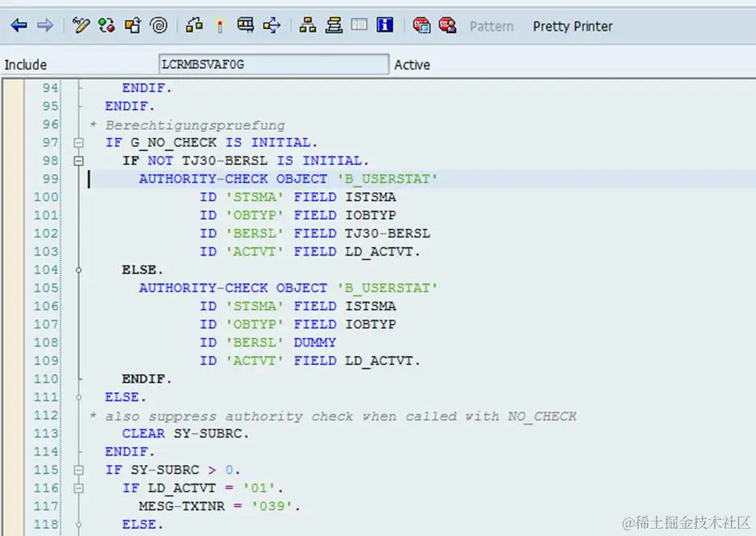Click the 'also suppress authority check' comment

(x=341, y=417)
